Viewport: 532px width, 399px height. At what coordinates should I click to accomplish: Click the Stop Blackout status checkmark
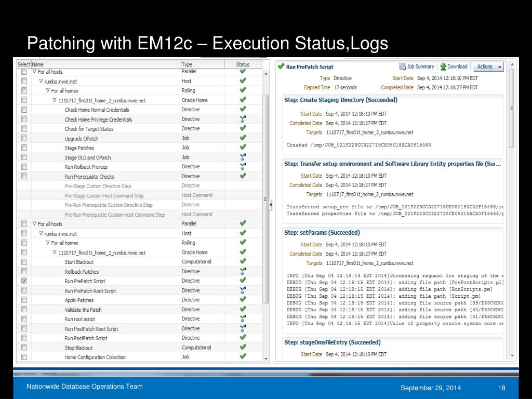(x=243, y=347)
